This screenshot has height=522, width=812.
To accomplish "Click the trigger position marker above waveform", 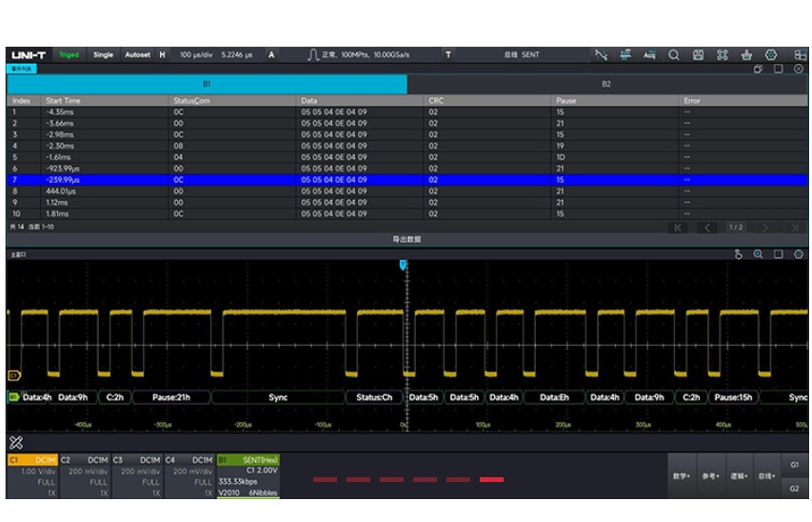I will pyautogui.click(x=403, y=267).
